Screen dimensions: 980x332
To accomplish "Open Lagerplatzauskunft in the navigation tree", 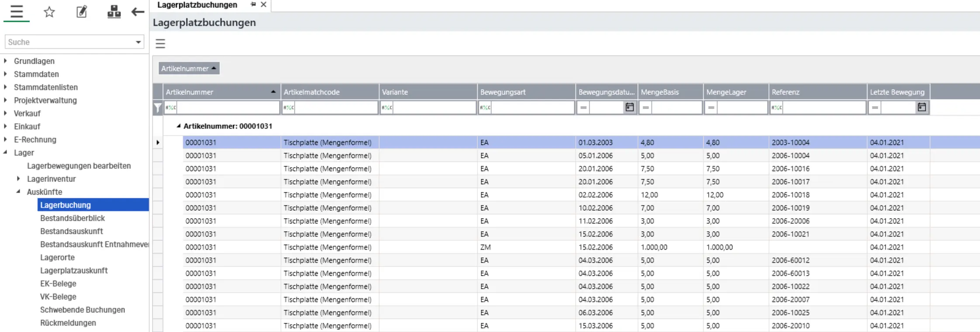I will pyautogui.click(x=74, y=270).
